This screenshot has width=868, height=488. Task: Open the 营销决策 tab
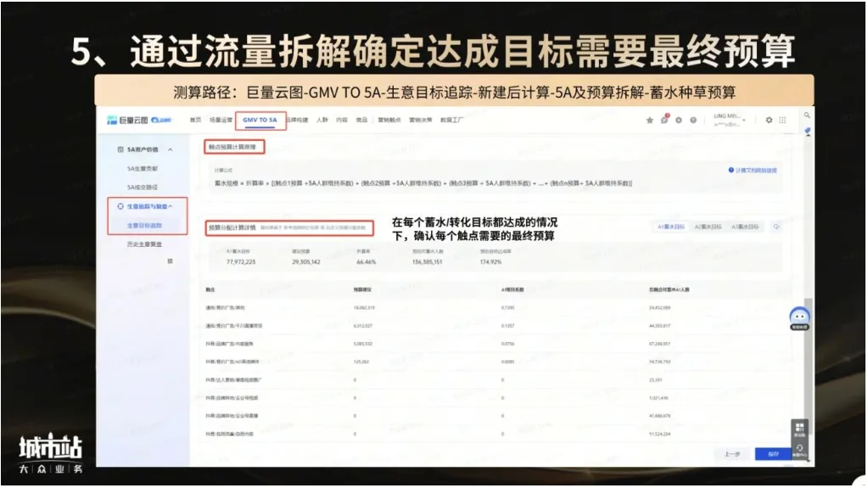tap(420, 121)
